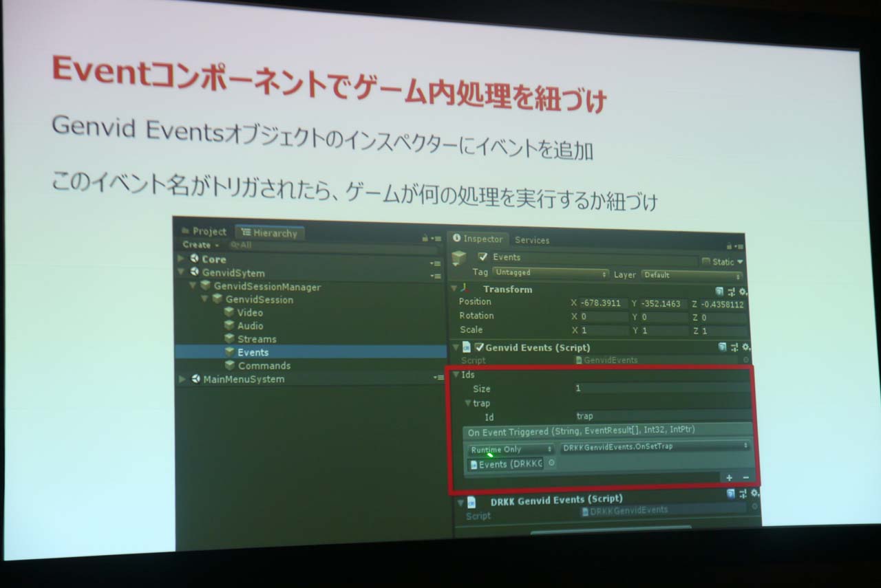Switch to the Project tab
Screen dimensions: 881x588
coord(204,231)
